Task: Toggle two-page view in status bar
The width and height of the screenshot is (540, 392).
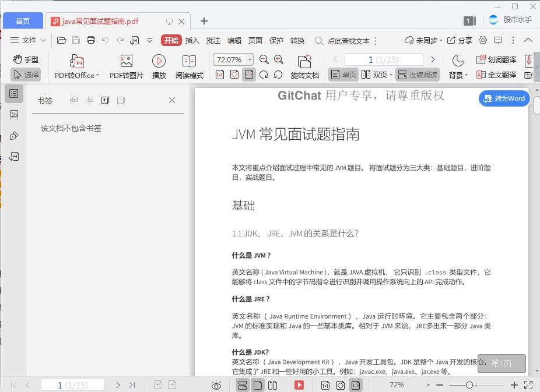Action: (272, 385)
